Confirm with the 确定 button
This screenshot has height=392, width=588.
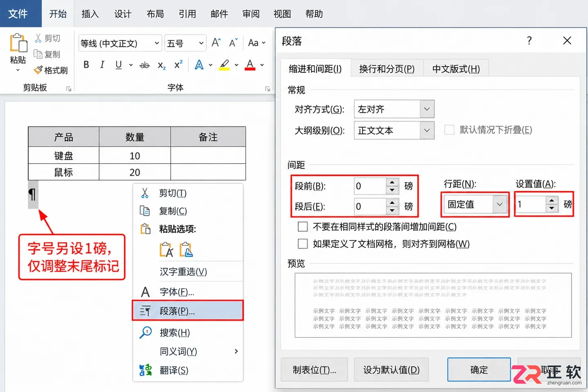(x=479, y=370)
